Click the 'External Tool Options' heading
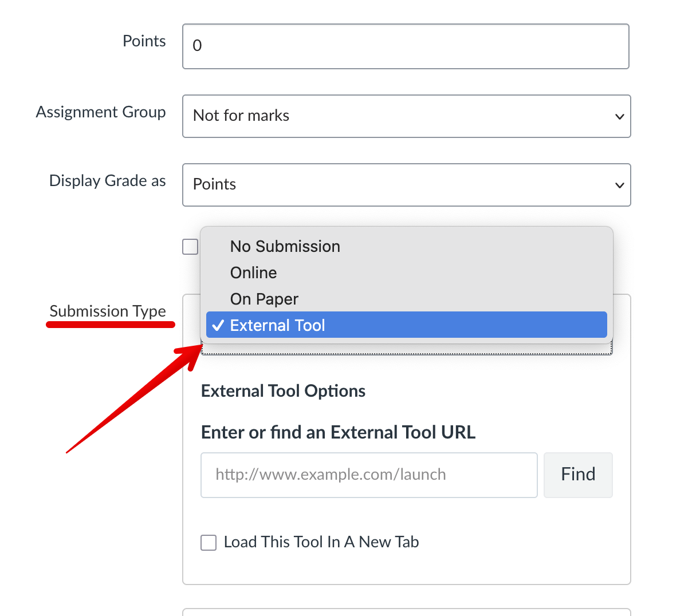Image resolution: width=700 pixels, height=616 pixels. (283, 391)
